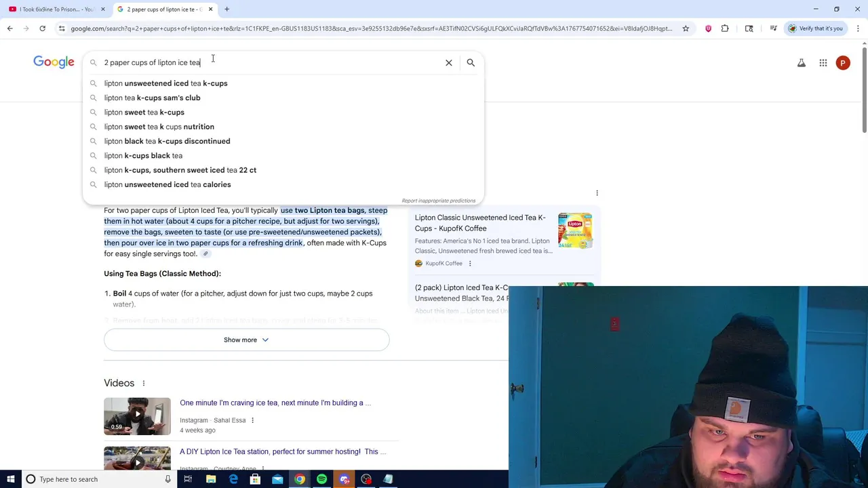
Task: Click the link chip after 'servings too!'
Action: [x=205, y=254]
